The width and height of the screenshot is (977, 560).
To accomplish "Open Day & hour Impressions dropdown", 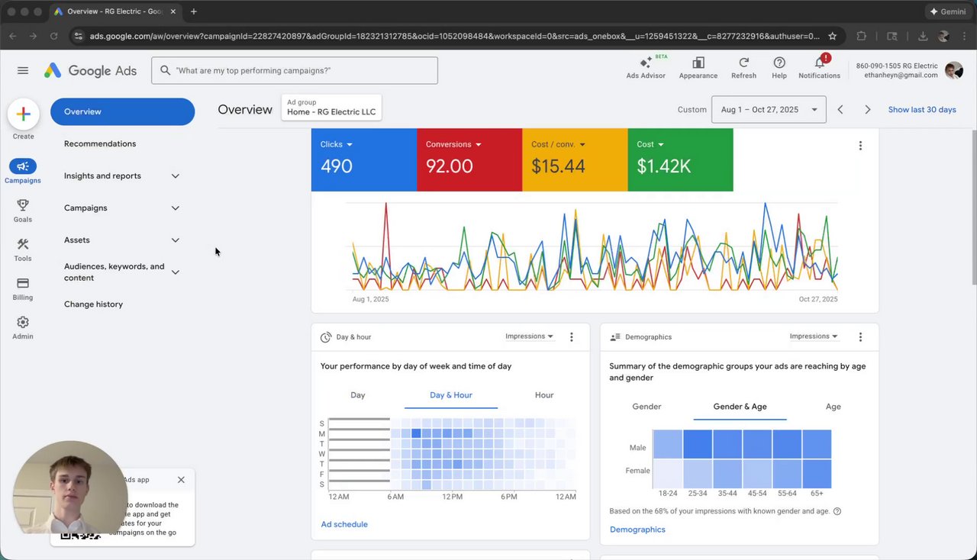I will tap(530, 336).
